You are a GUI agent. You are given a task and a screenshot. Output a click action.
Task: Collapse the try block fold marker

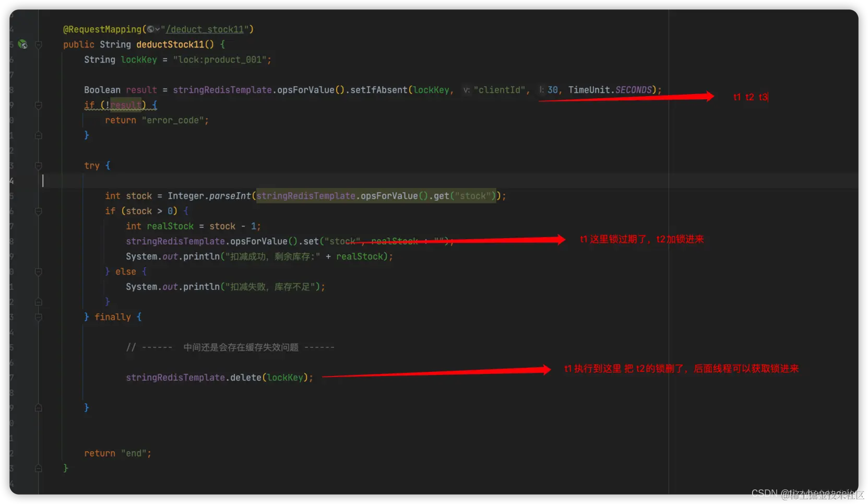(x=38, y=166)
